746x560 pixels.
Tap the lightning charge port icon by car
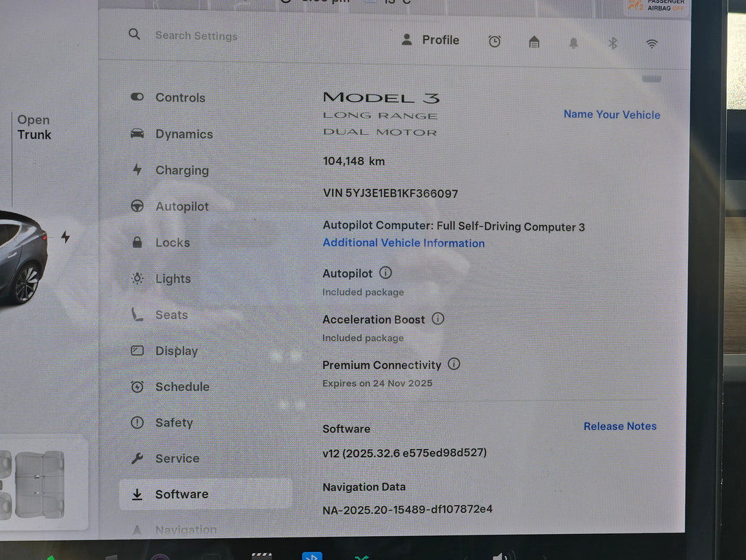point(65,237)
